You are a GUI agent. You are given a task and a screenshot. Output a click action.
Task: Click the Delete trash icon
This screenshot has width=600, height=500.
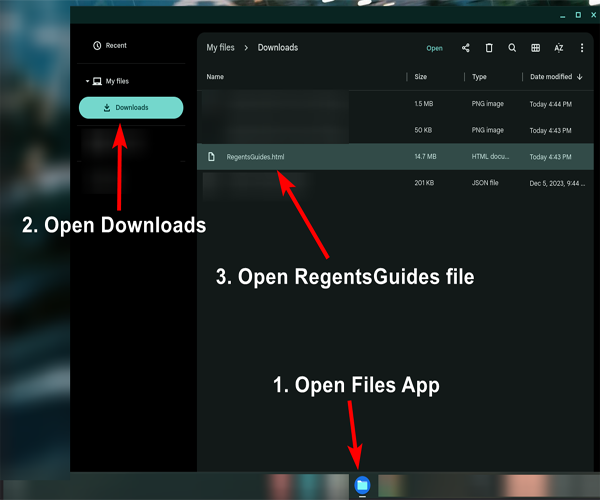coord(489,48)
